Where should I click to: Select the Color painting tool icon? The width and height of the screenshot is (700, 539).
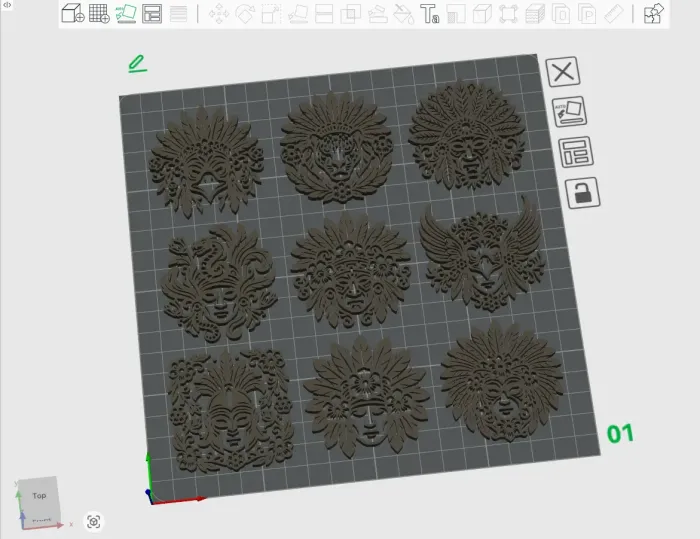[456, 14]
